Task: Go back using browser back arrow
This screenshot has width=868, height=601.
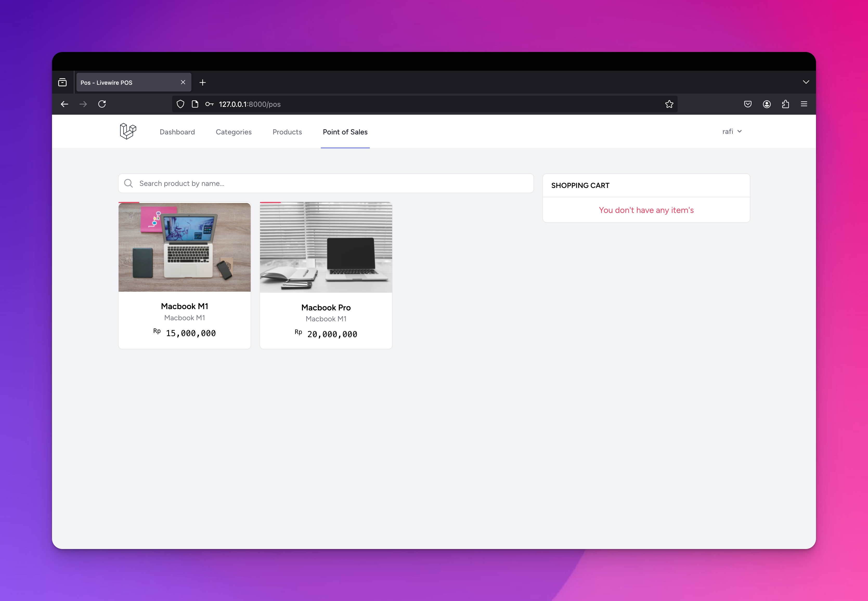Action: [64, 104]
